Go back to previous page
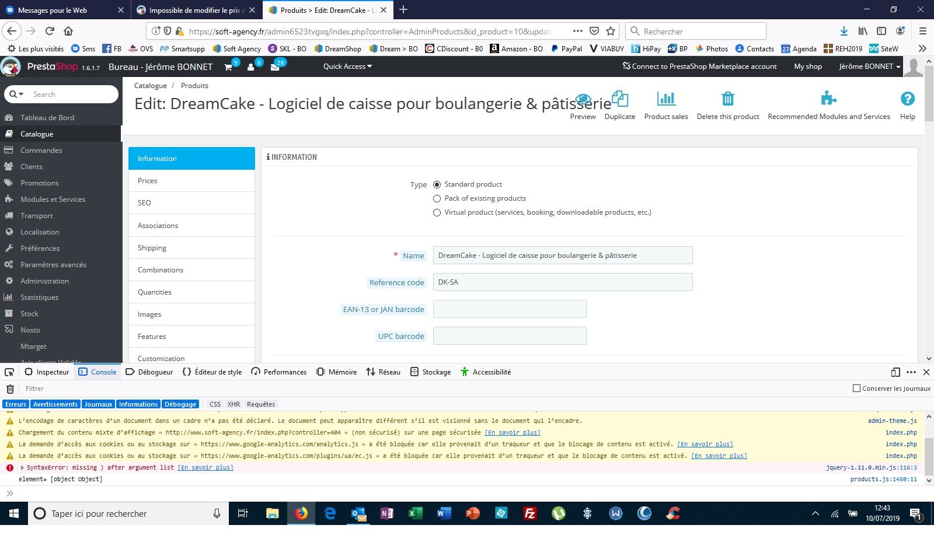This screenshot has height=560, width=934. [x=12, y=32]
